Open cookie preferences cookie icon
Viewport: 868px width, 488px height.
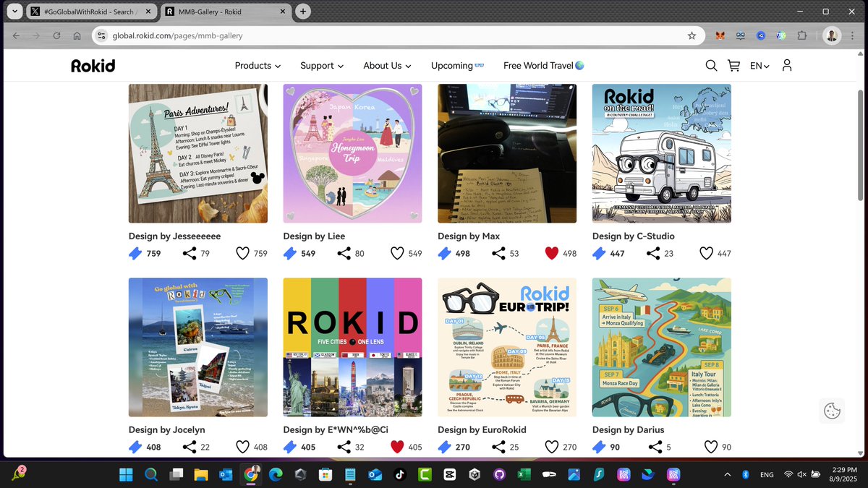click(832, 411)
